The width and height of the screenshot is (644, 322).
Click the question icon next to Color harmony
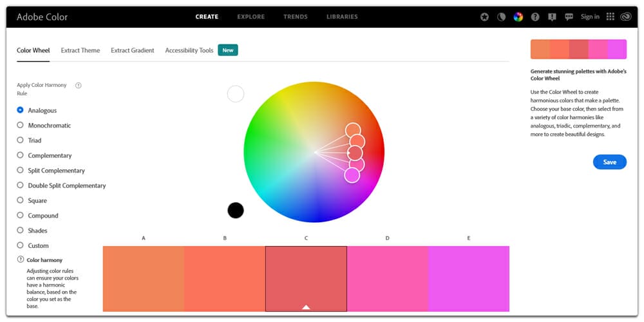tap(21, 260)
